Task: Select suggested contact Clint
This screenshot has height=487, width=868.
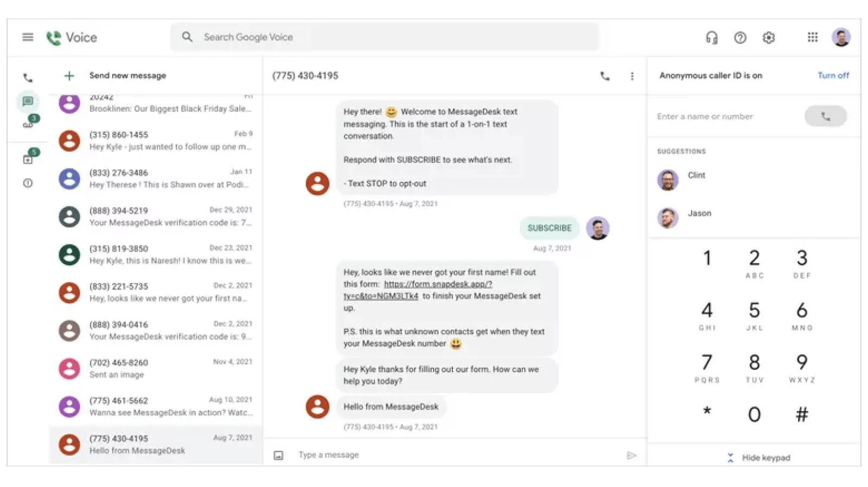Action: click(696, 176)
